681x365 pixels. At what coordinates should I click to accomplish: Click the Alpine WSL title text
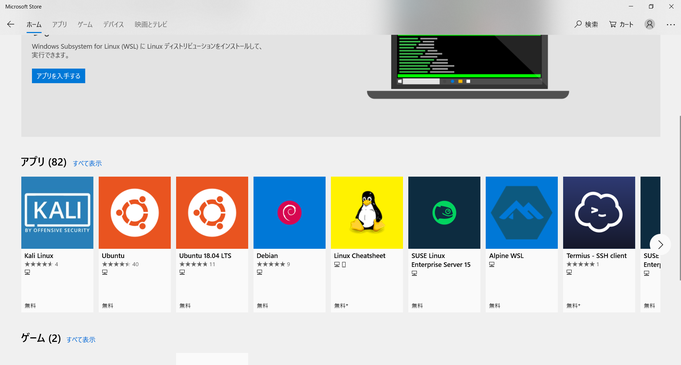click(506, 256)
